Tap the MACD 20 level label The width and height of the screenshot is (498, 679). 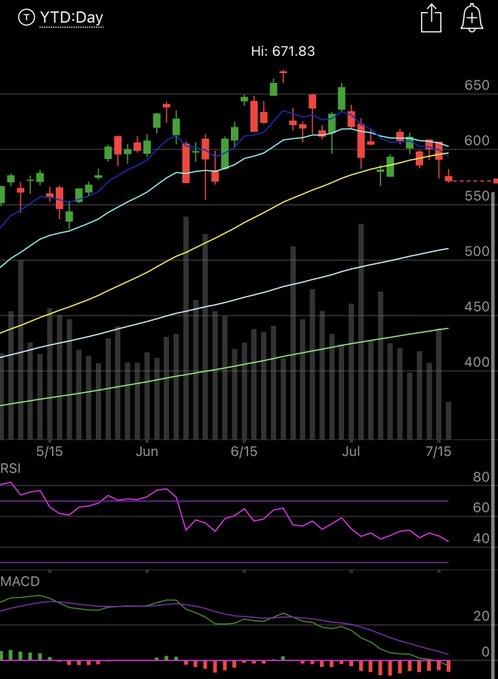pos(481,616)
